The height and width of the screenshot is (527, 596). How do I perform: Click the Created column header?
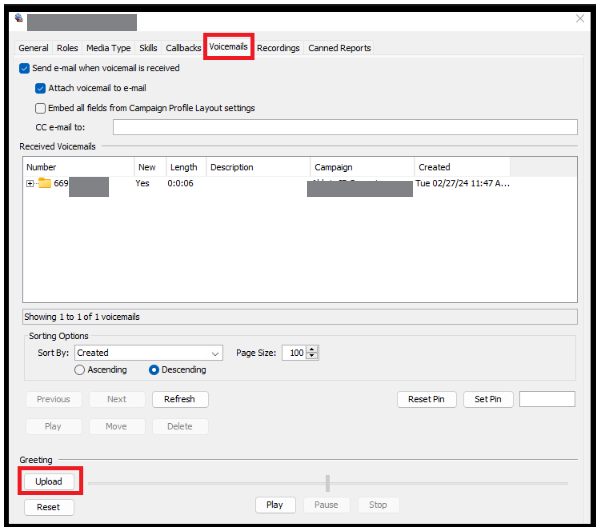point(462,167)
